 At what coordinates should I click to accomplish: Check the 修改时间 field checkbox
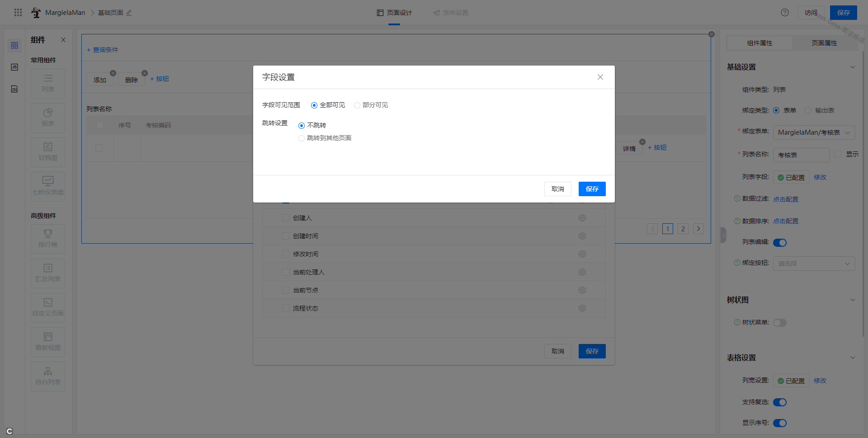tap(286, 254)
